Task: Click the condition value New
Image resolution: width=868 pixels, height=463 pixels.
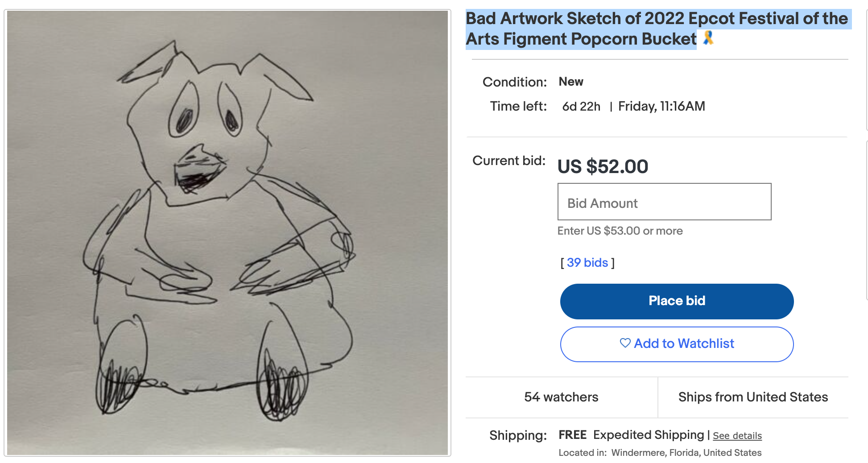Action: click(x=571, y=82)
